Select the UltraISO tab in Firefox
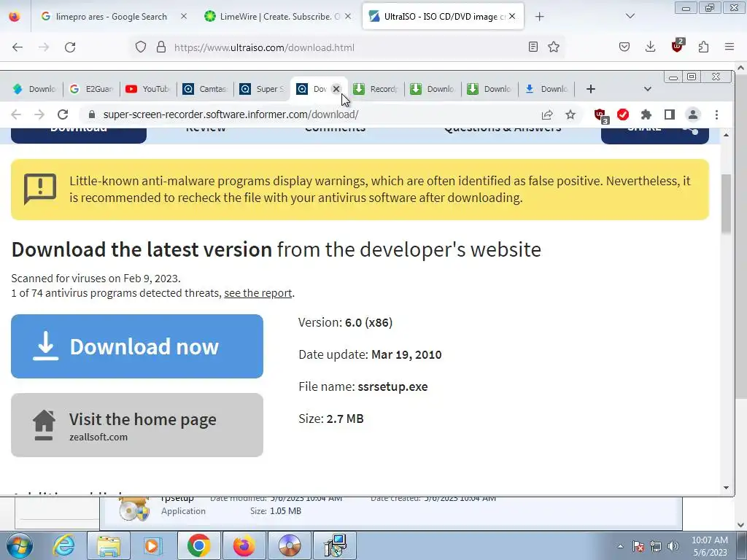 443,17
